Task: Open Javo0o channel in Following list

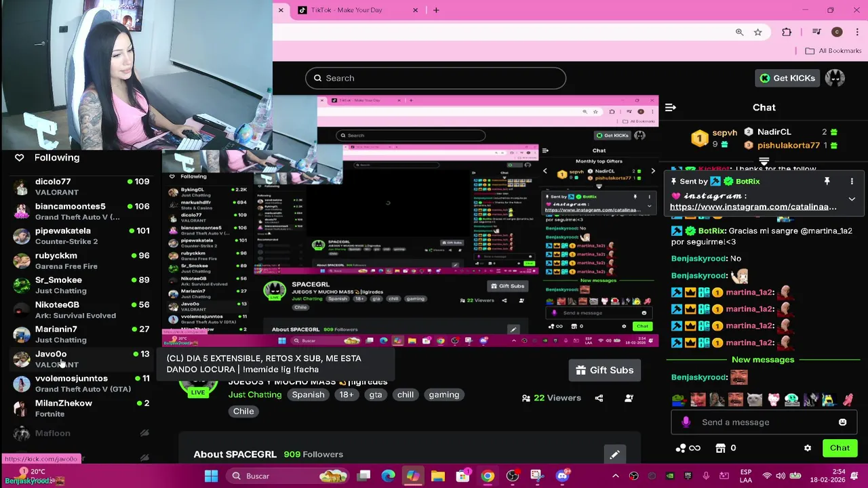Action: pos(81,359)
